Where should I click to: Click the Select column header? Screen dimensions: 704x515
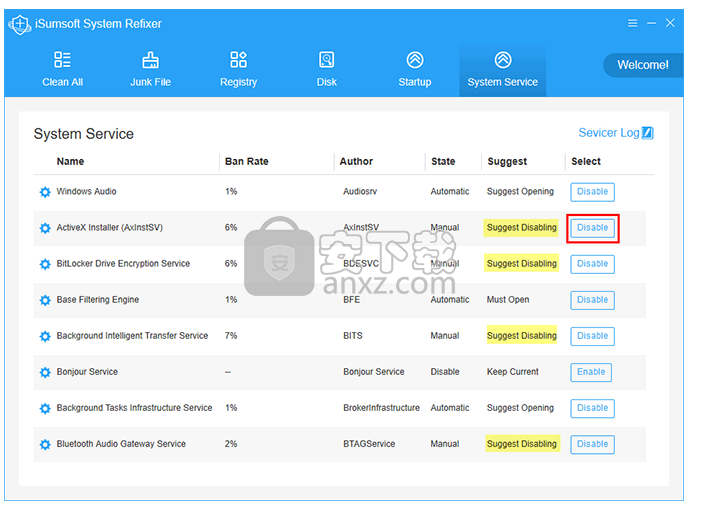point(585,161)
